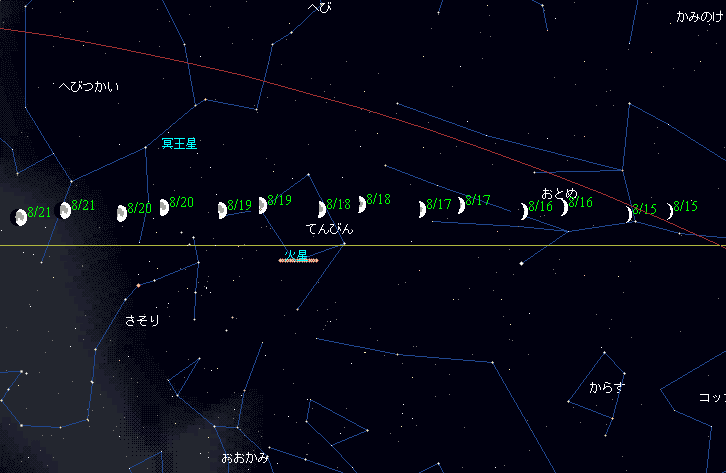The height and width of the screenshot is (473, 726).
Task: Select the left 8/18 moon icon
Action: (x=322, y=209)
